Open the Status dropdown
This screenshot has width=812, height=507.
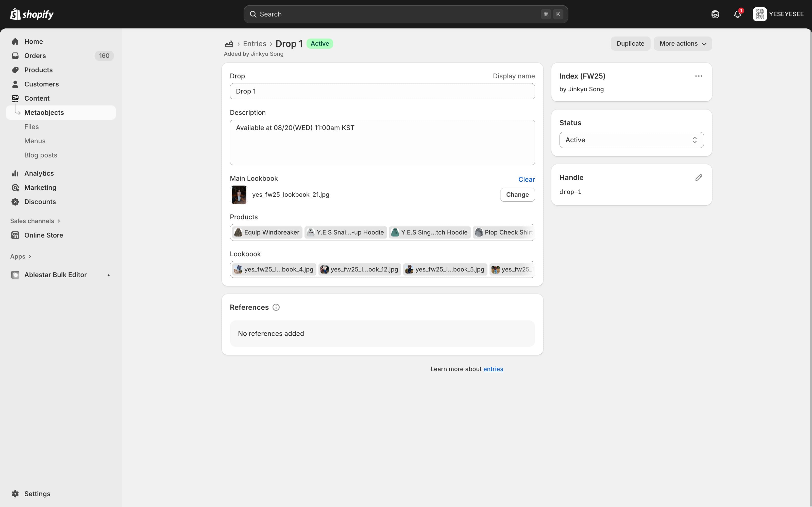tap(631, 140)
